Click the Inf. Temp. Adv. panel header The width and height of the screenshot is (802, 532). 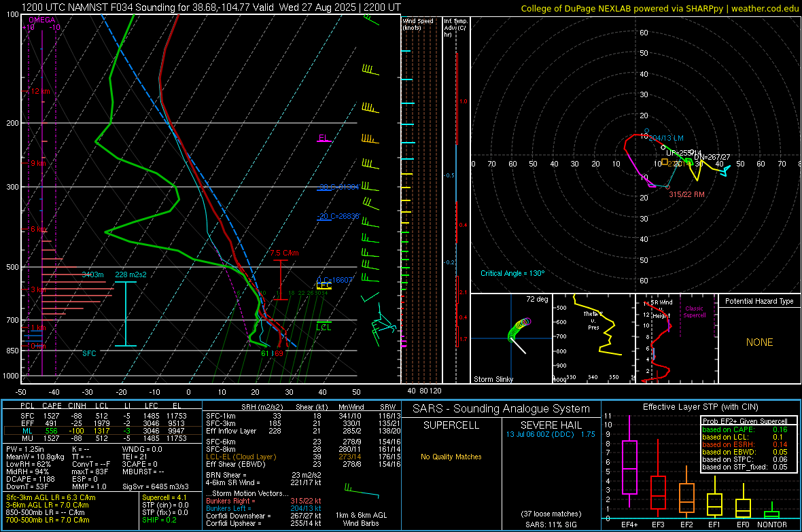455,28
